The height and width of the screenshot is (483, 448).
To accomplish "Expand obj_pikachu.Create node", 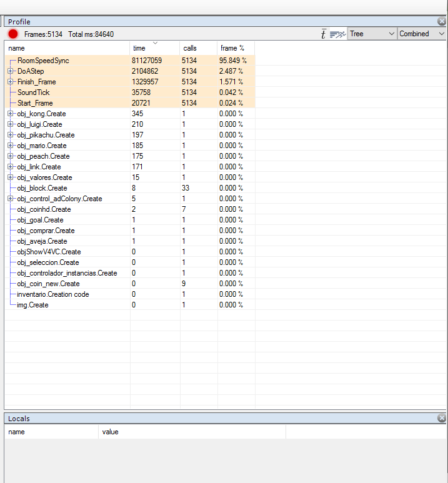I will (x=11, y=135).
